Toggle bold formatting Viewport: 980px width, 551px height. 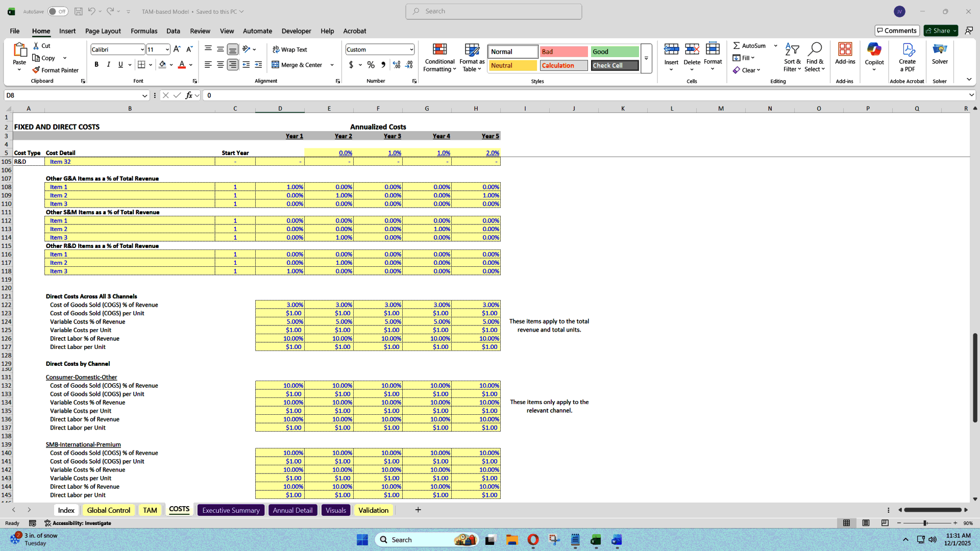tap(96, 64)
